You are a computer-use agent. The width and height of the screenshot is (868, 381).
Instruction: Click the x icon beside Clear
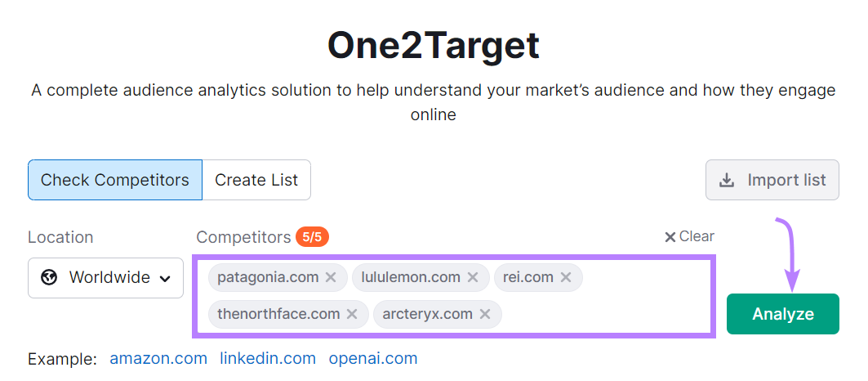click(x=670, y=237)
